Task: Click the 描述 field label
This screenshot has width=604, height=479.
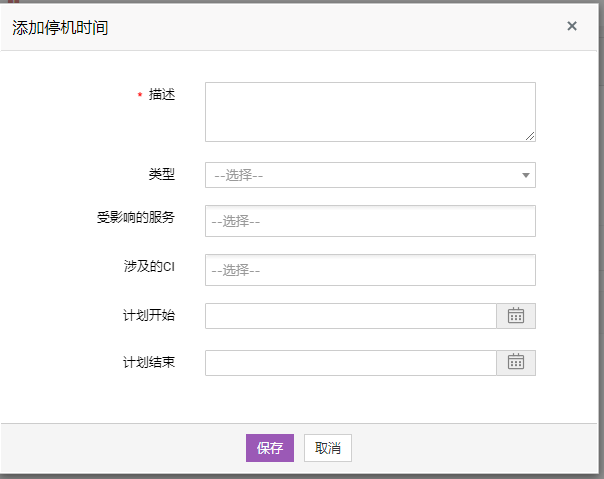Action: [161, 95]
